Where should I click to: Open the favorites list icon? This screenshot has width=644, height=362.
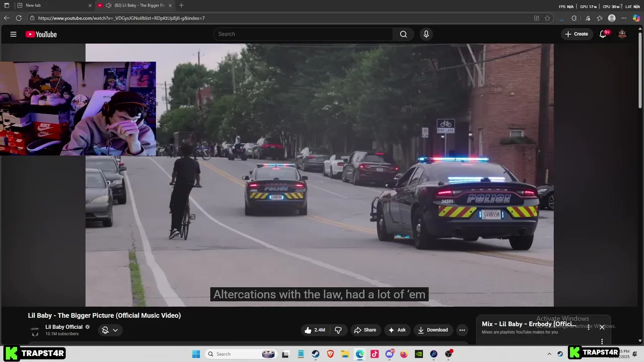click(600, 18)
